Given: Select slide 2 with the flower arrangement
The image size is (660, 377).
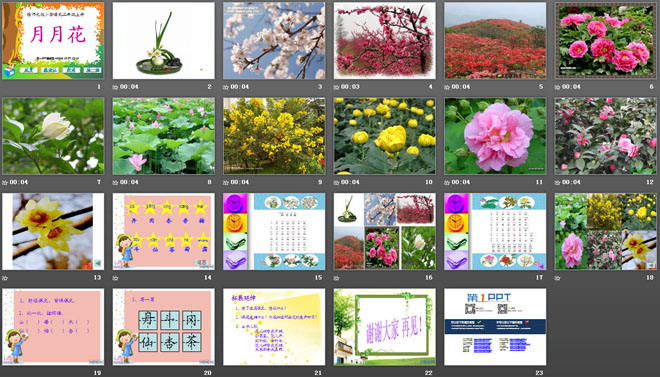Looking at the screenshot, I should pos(164,40).
